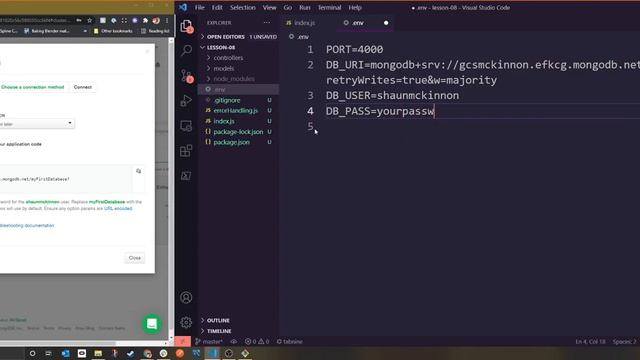This screenshot has width=640, height=360.
Task: Open the Search view in the activity bar
Action: tap(186, 50)
